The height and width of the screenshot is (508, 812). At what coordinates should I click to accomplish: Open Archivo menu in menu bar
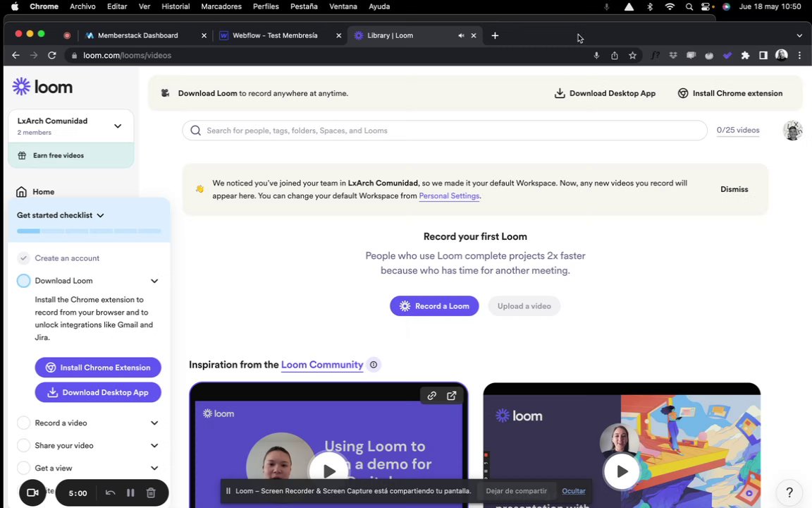tap(82, 7)
